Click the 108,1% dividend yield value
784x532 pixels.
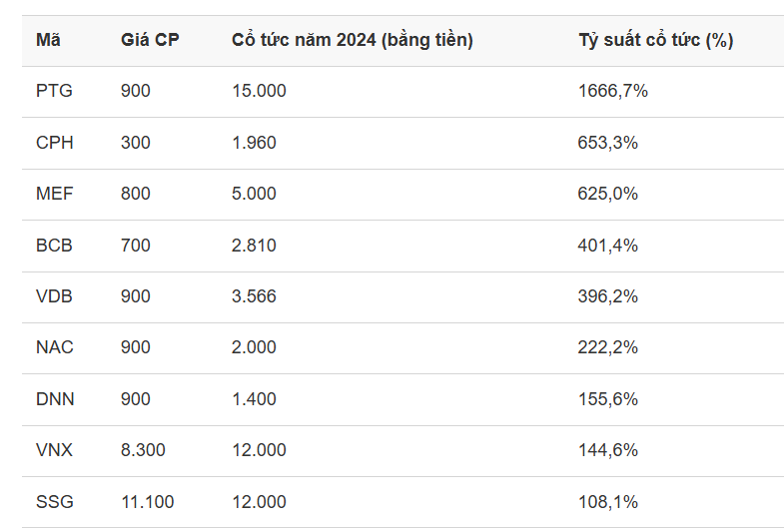click(608, 502)
